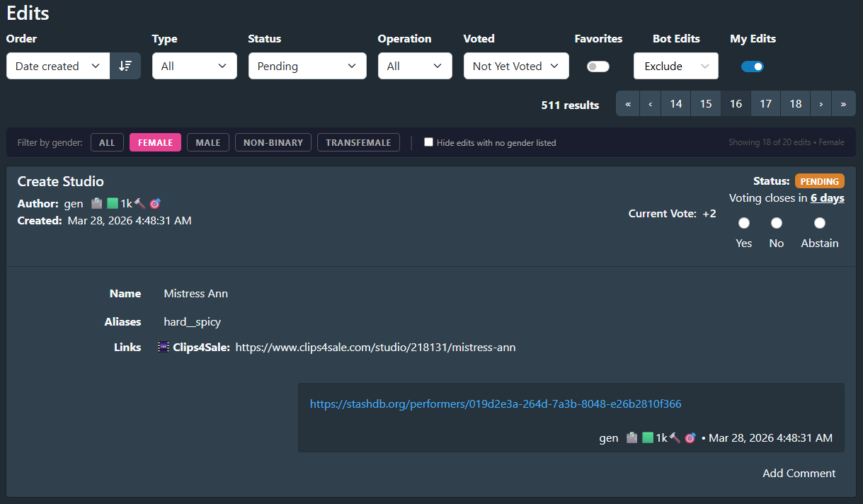
Task: Click Add Comment
Action: pos(799,474)
